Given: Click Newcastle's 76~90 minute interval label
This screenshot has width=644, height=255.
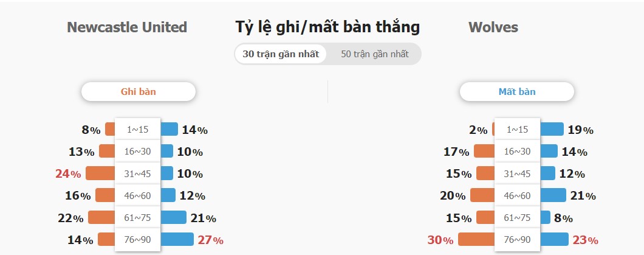Looking at the screenshot, I should (x=137, y=239).
